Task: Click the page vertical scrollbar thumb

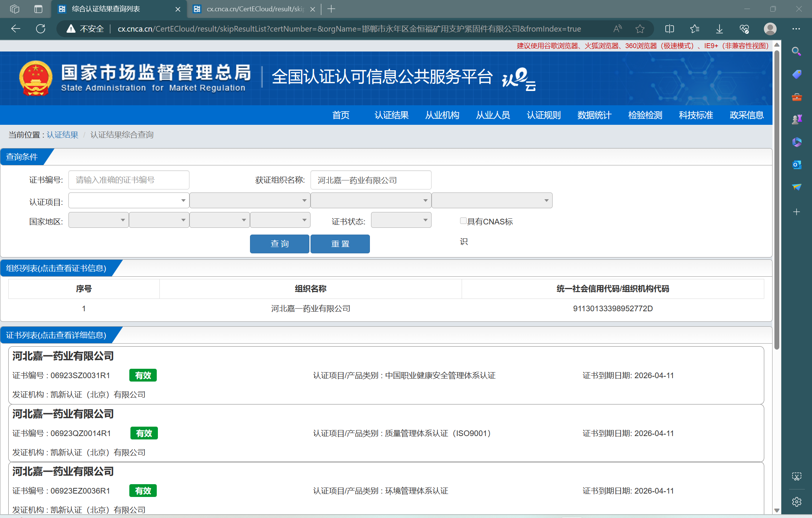Action: (777, 199)
